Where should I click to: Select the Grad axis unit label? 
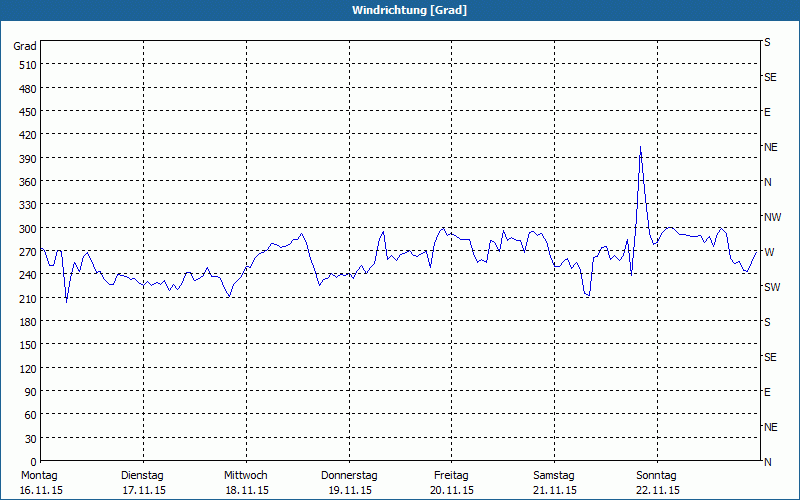point(24,46)
